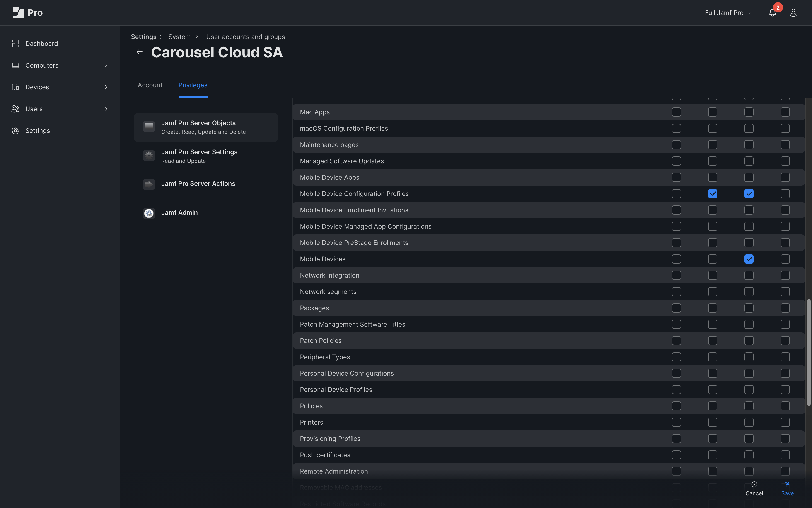Enable Read for Policies

point(713,406)
